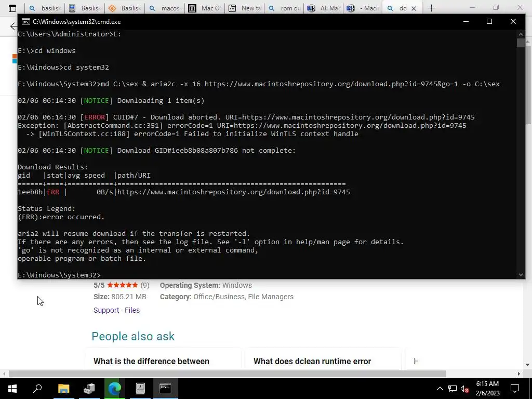This screenshot has height=399, width=532.
Task: Open the Files link on the webpage
Action: [x=132, y=310]
